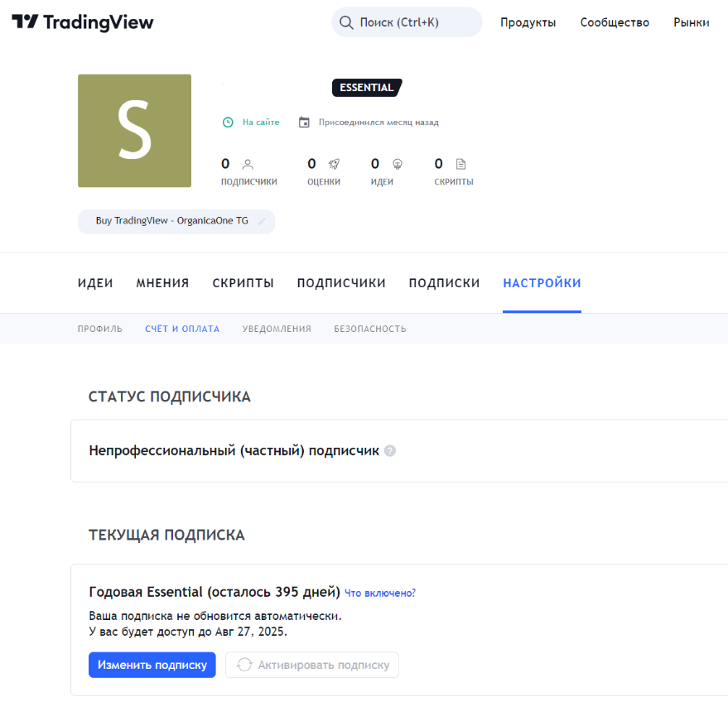This screenshot has height=721, width=728.
Task: Switch to the Скрипты tab
Action: pos(243,283)
